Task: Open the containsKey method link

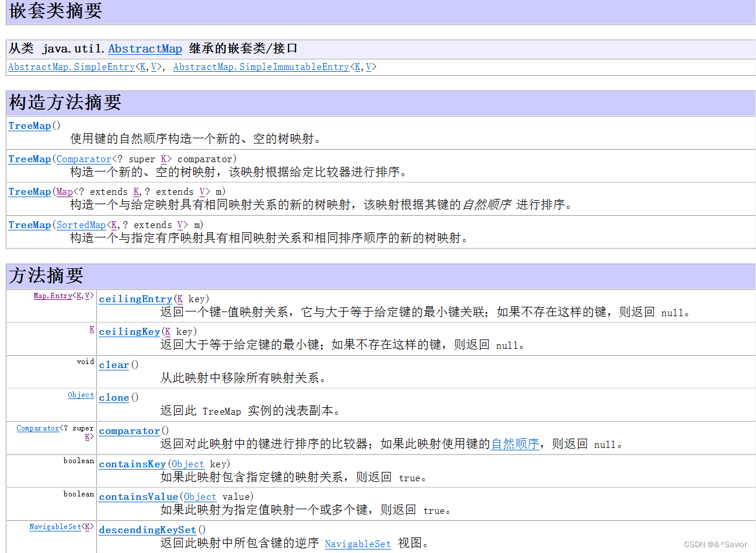Action: pyautogui.click(x=133, y=464)
